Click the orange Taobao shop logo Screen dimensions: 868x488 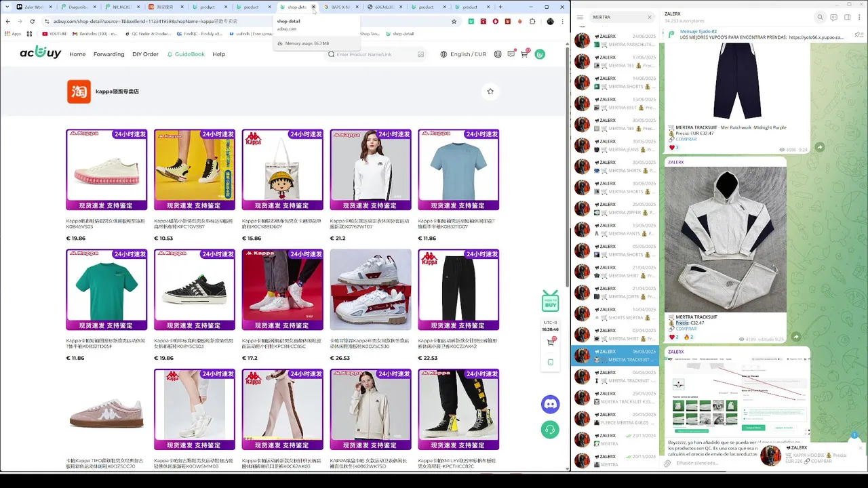(x=79, y=91)
